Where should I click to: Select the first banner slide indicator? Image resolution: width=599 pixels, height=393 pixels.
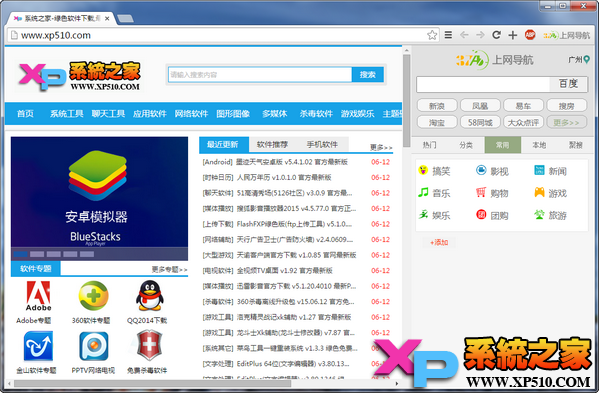pyautogui.click(x=20, y=254)
